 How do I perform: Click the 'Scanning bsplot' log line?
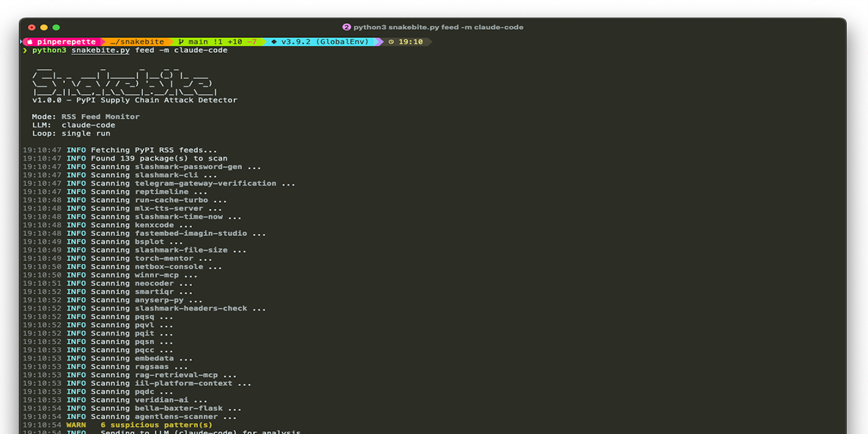pos(103,241)
